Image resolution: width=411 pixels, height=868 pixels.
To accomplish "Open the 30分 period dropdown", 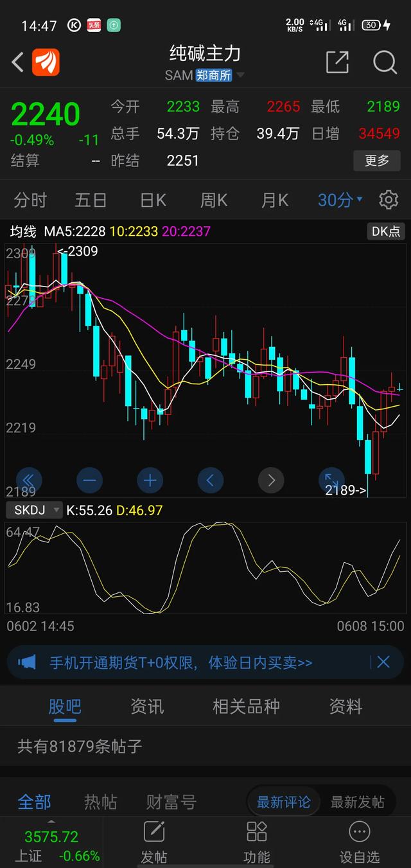I will (x=340, y=200).
